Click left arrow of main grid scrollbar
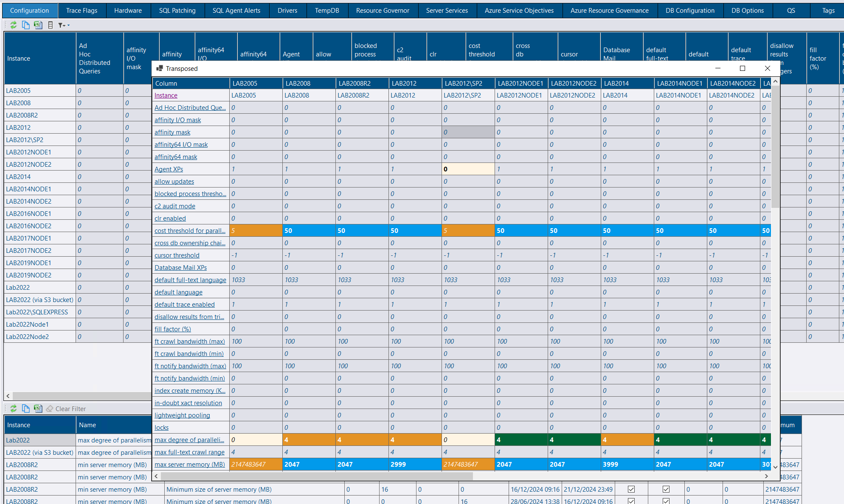844x504 pixels. click(8, 396)
